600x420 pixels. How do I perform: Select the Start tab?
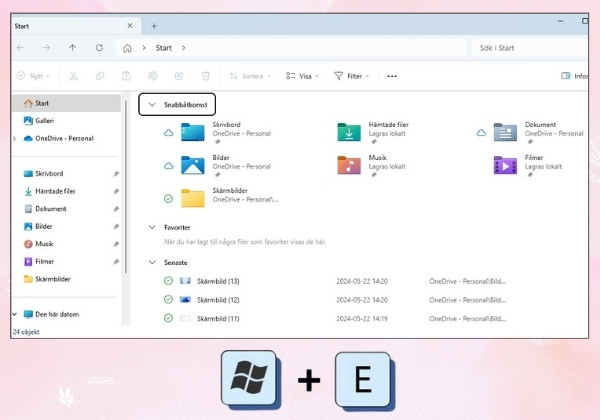[x=77, y=26]
